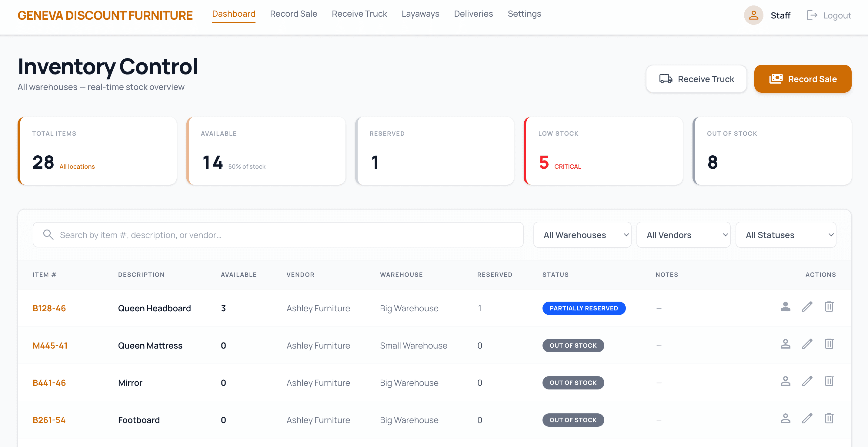Click the Out of Stock badge for Footboard
Viewport: 868px width, 447px height.
[x=573, y=420]
